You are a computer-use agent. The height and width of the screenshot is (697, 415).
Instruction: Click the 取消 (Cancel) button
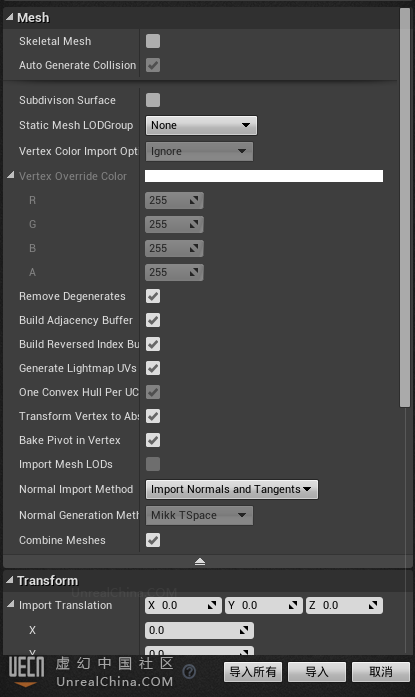tap(381, 672)
